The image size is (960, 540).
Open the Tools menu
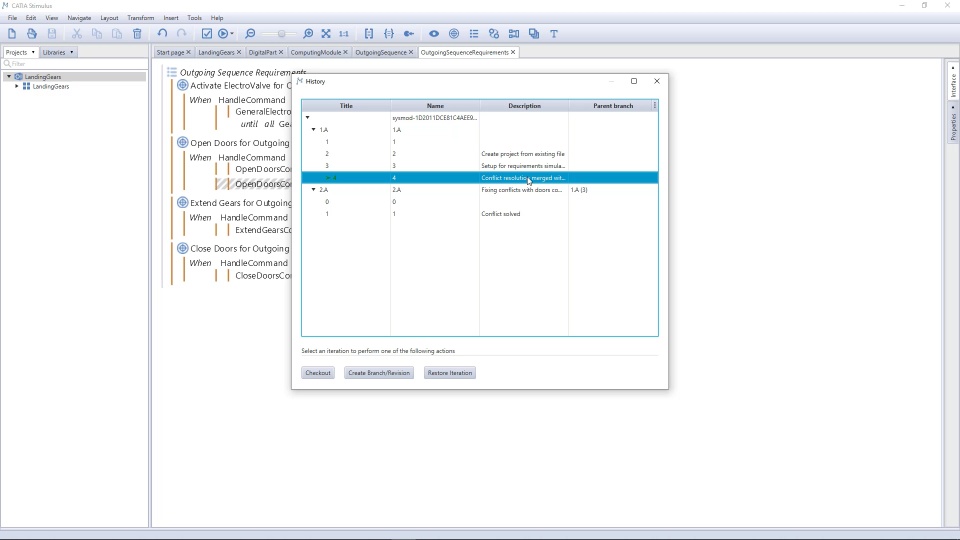coord(195,18)
